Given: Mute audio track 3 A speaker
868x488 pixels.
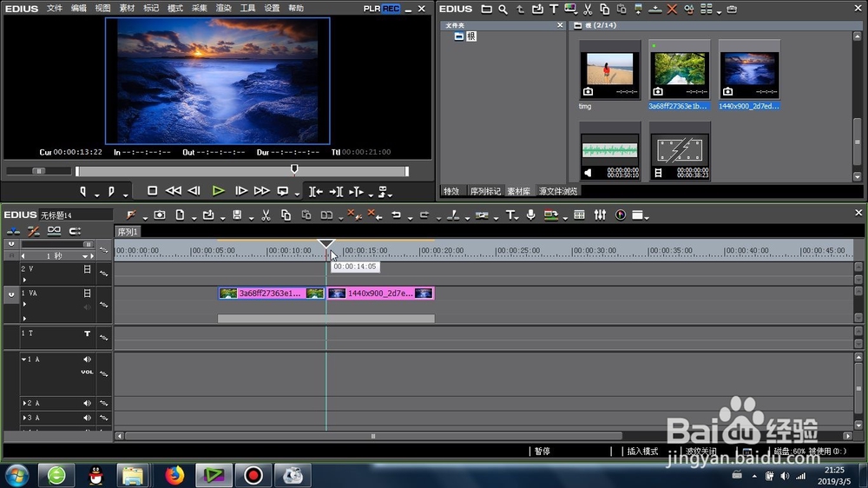Looking at the screenshot, I should click(87, 418).
